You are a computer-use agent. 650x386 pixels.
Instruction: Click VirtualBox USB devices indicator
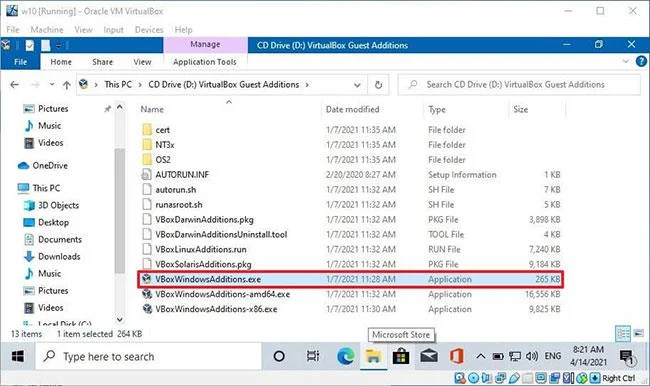(514, 378)
